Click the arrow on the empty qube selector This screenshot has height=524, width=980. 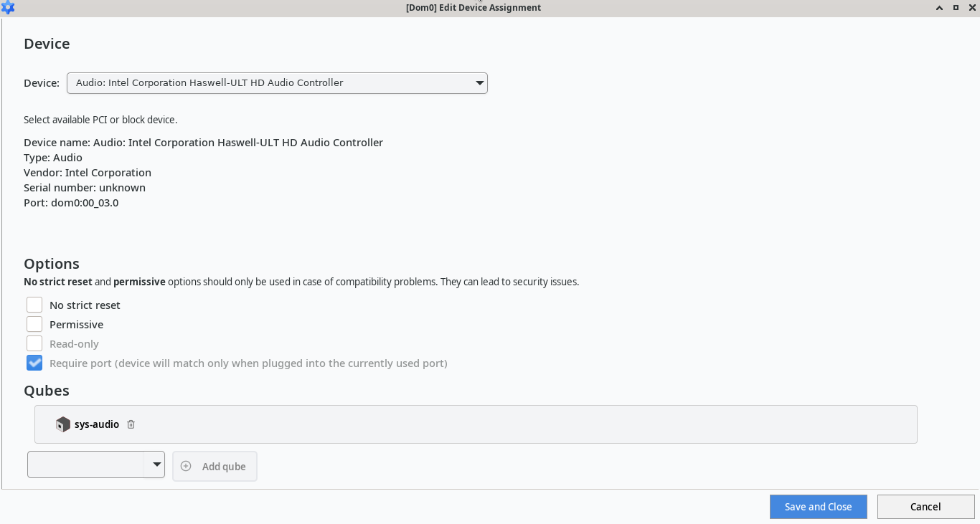pyautogui.click(x=156, y=464)
